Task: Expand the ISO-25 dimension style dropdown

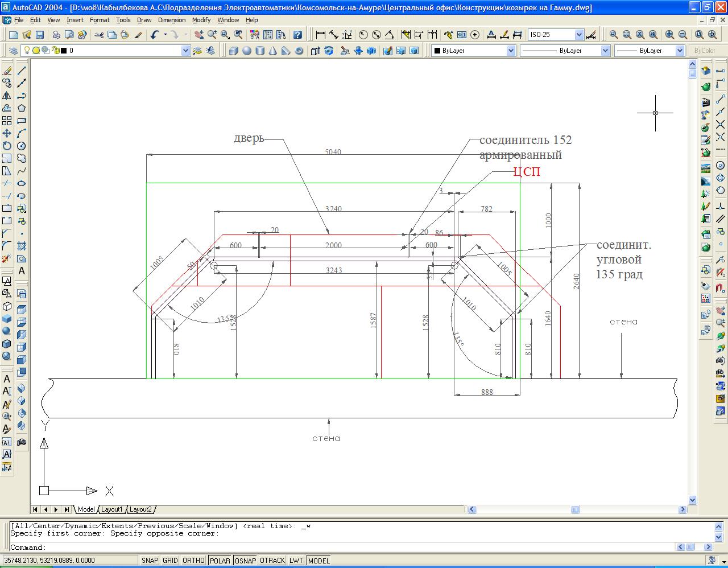Action: click(x=579, y=35)
